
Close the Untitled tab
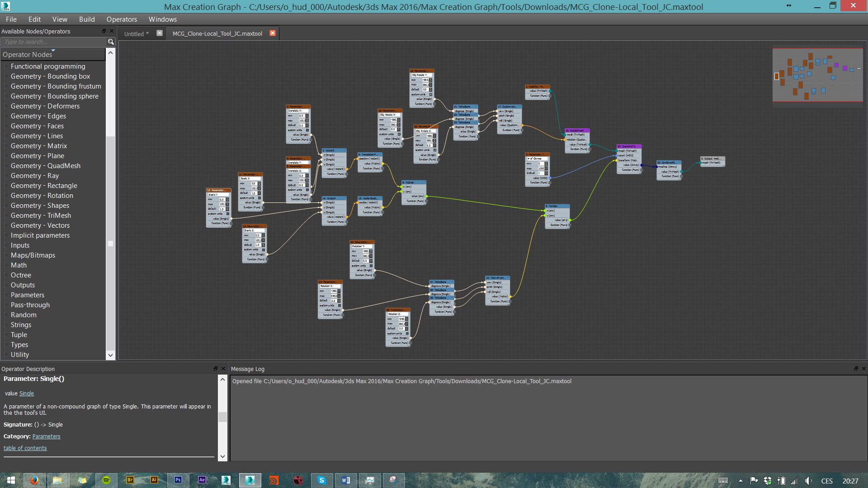[x=160, y=33]
